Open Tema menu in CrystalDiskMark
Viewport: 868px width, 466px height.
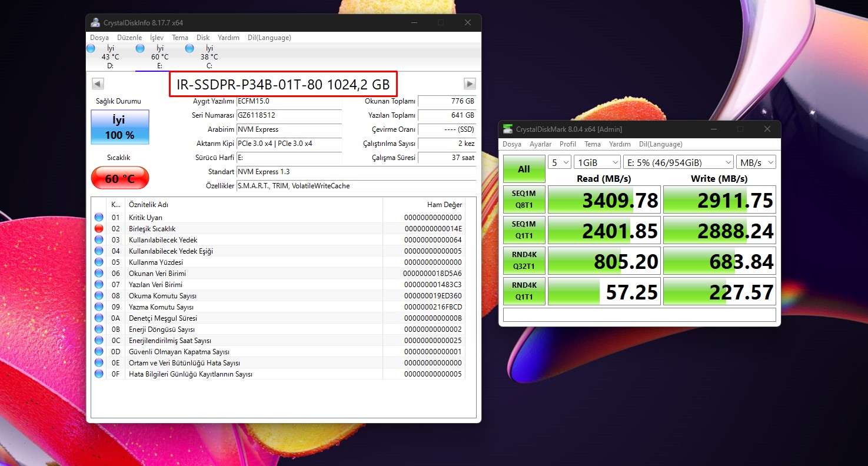coord(593,144)
